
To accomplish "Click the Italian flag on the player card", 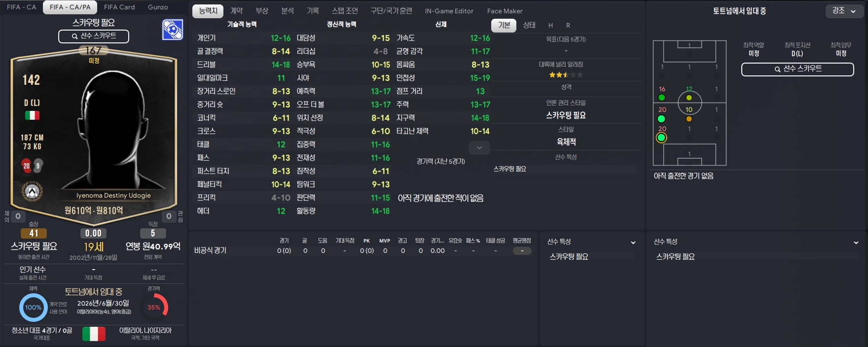I will pyautogui.click(x=32, y=115).
